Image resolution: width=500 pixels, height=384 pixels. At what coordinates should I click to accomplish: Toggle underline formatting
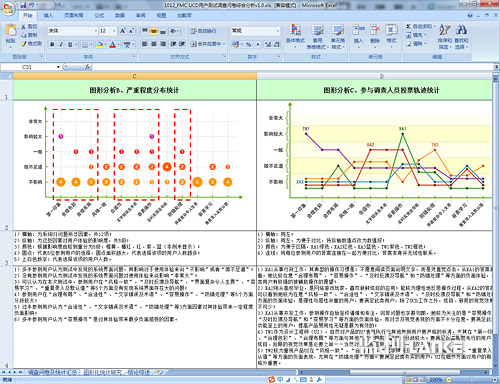70,44
